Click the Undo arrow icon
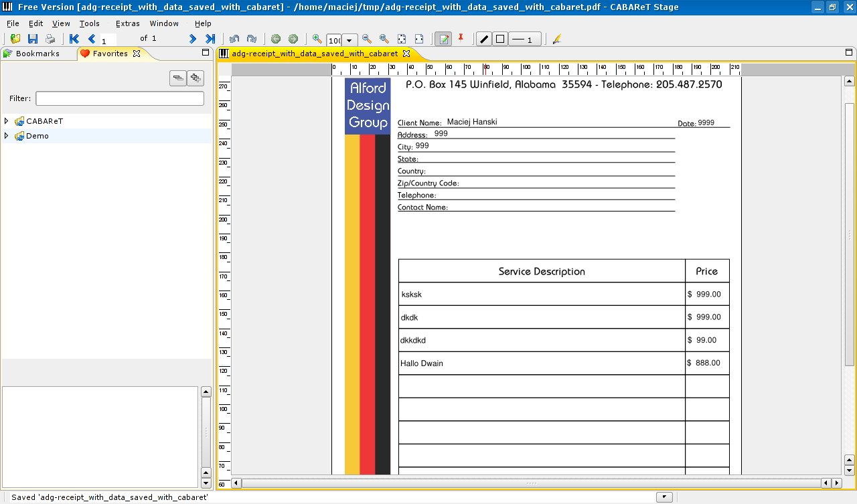The height and width of the screenshot is (504, 857). (234, 39)
